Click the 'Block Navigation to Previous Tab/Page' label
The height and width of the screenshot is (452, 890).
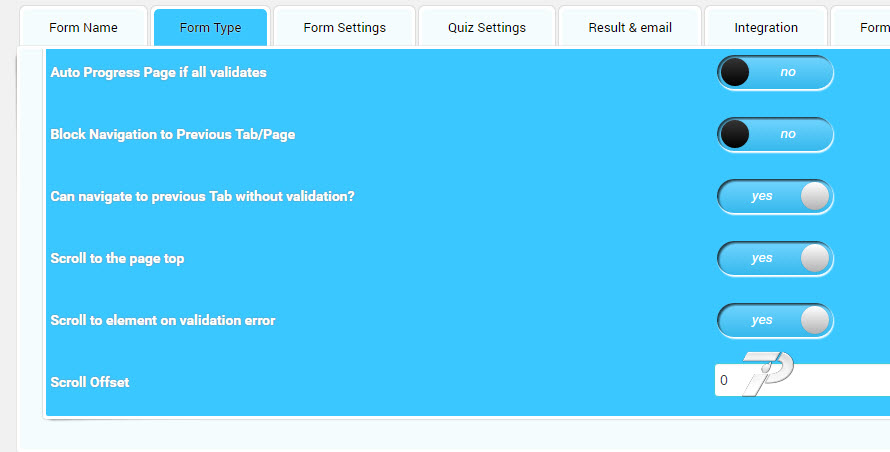pos(172,135)
